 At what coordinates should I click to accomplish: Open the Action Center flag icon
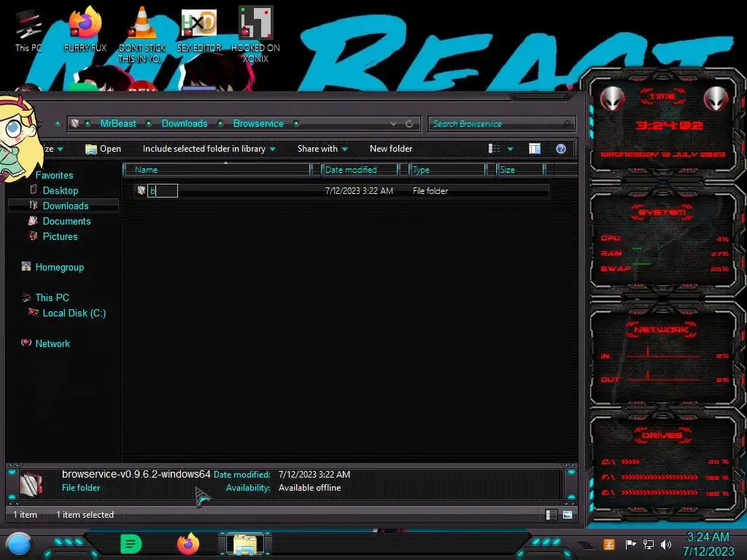point(630,544)
